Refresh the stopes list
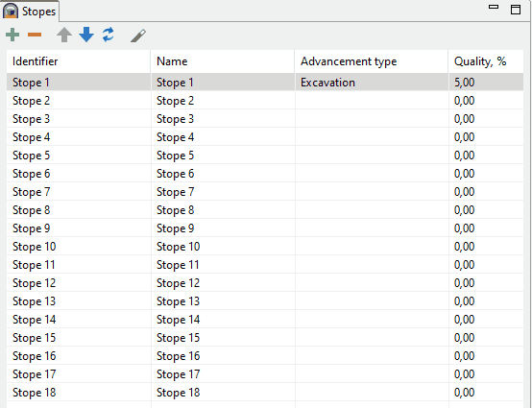Viewport: 532px width, 408px height. point(109,35)
